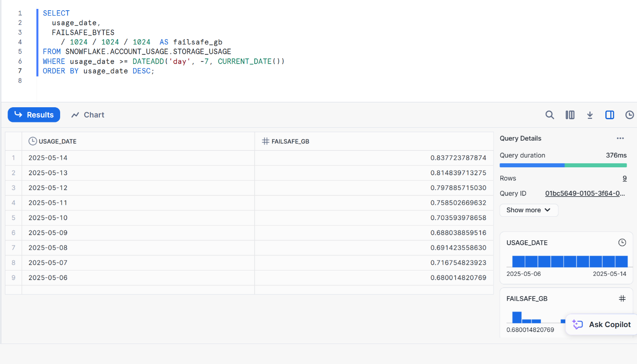Open the Query ID link
Image resolution: width=637 pixels, height=364 pixels.
click(585, 194)
